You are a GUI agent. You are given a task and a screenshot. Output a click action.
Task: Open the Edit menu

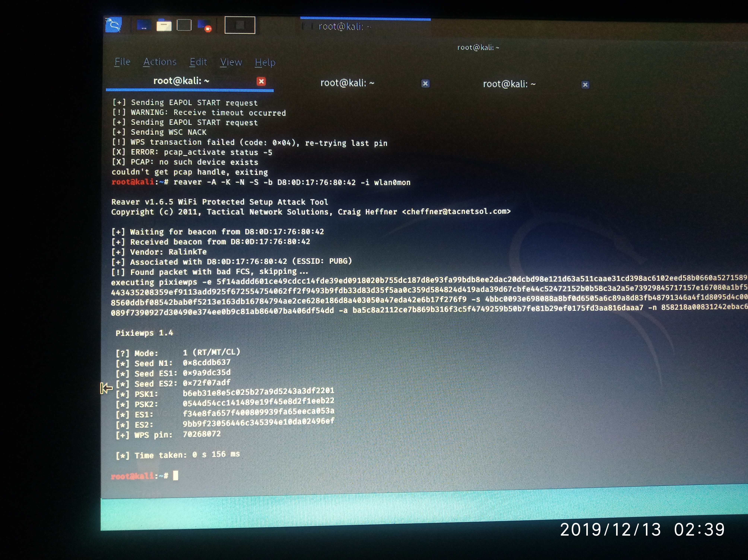click(198, 62)
